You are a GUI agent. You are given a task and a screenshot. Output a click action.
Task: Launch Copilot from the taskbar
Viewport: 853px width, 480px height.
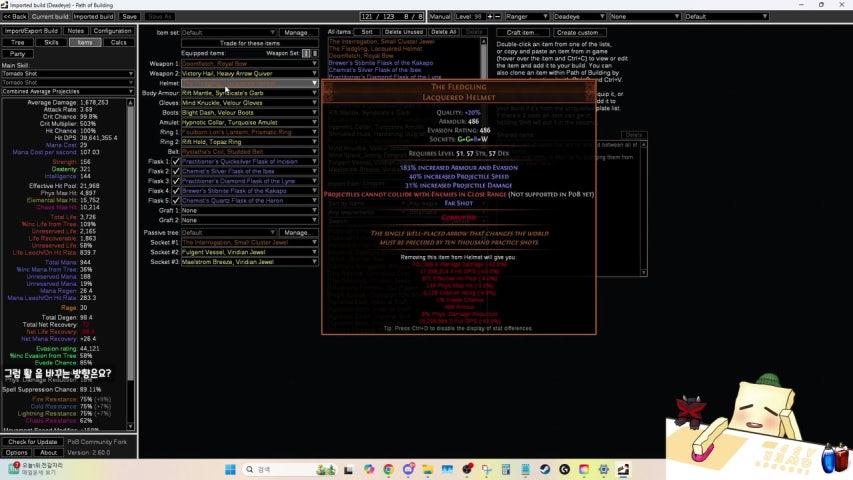click(369, 469)
